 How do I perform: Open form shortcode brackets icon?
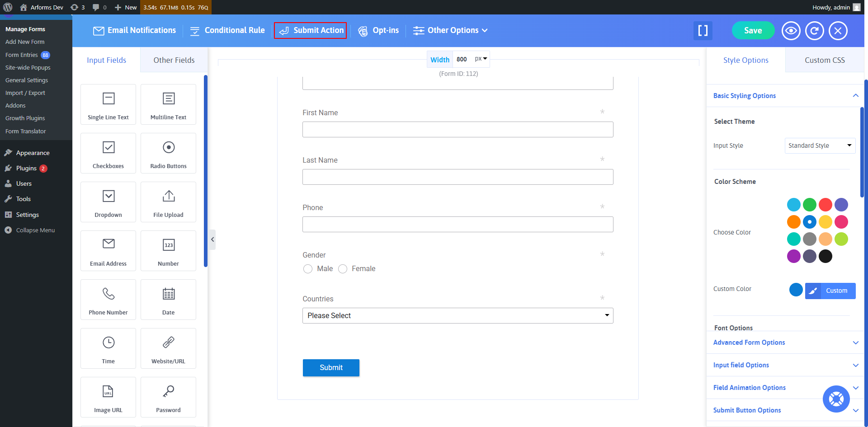coord(703,31)
